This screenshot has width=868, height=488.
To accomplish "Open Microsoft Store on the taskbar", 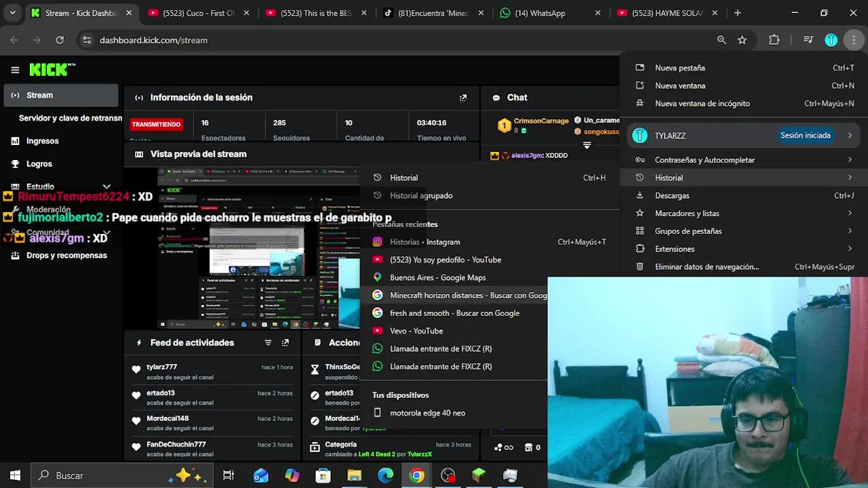I will tap(323, 476).
